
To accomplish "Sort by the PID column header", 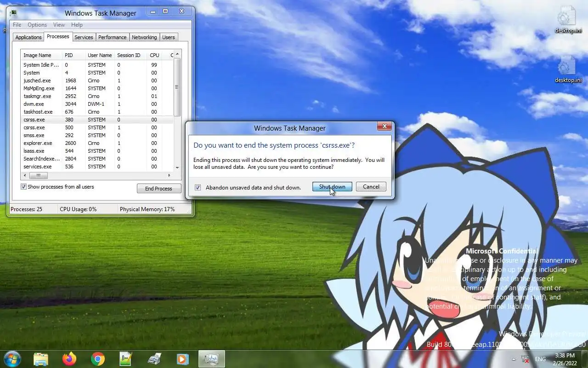I will click(x=73, y=55).
